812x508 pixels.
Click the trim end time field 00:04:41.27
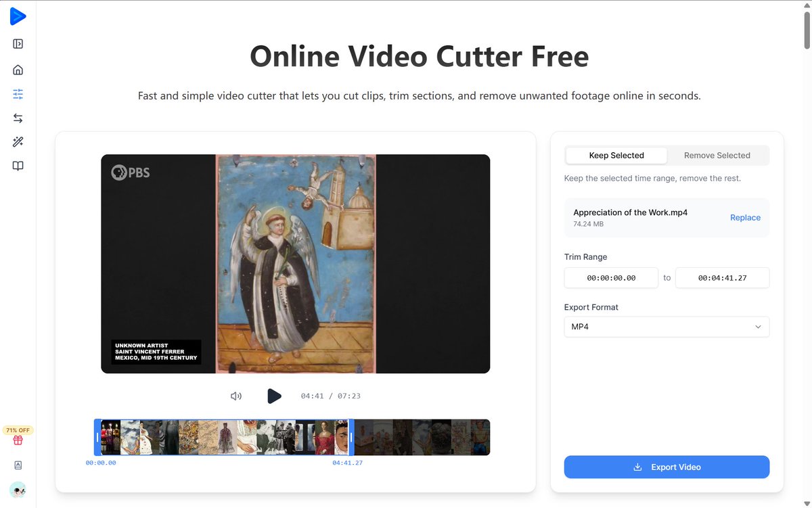tap(722, 278)
